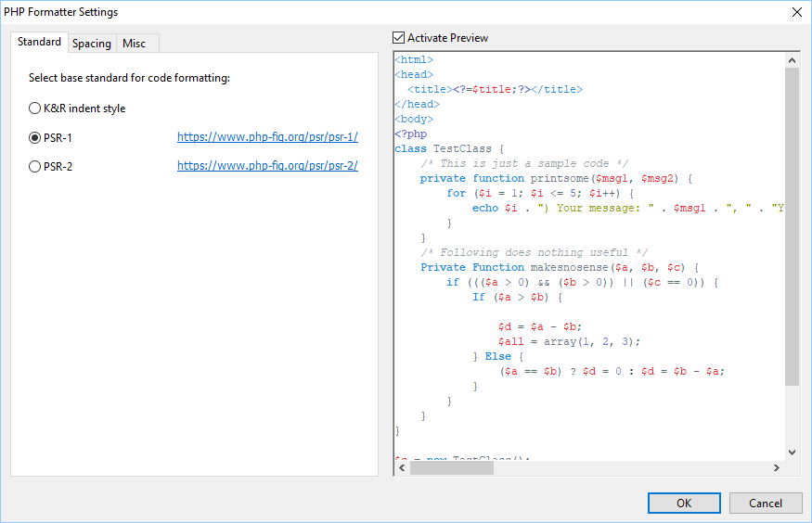Confirm settings with OK button
The width and height of the screenshot is (812, 523).
pyautogui.click(x=683, y=503)
